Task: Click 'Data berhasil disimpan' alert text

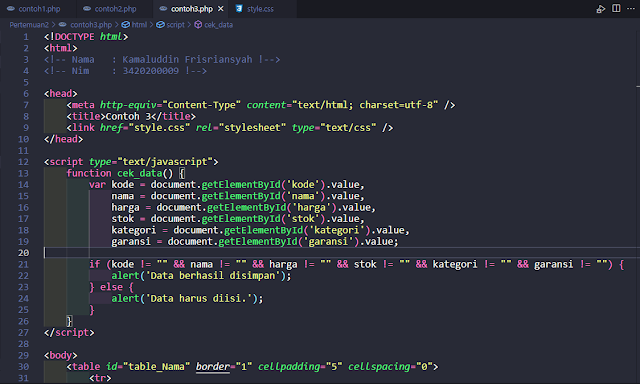Action: point(213,276)
